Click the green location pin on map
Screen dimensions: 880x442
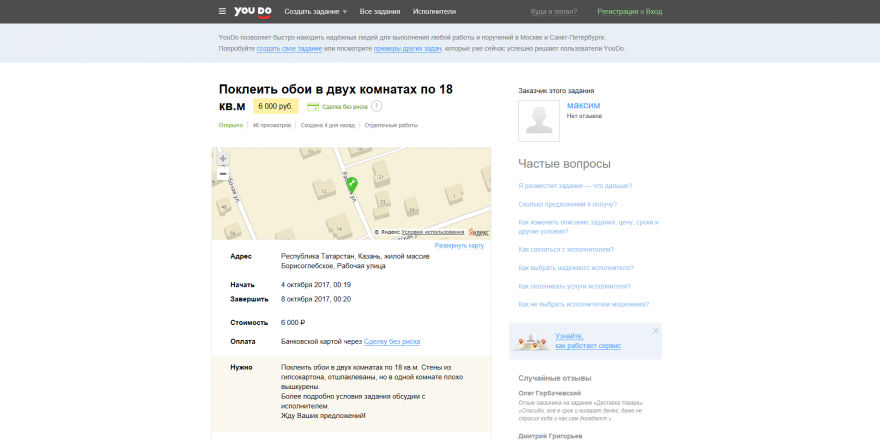(351, 184)
